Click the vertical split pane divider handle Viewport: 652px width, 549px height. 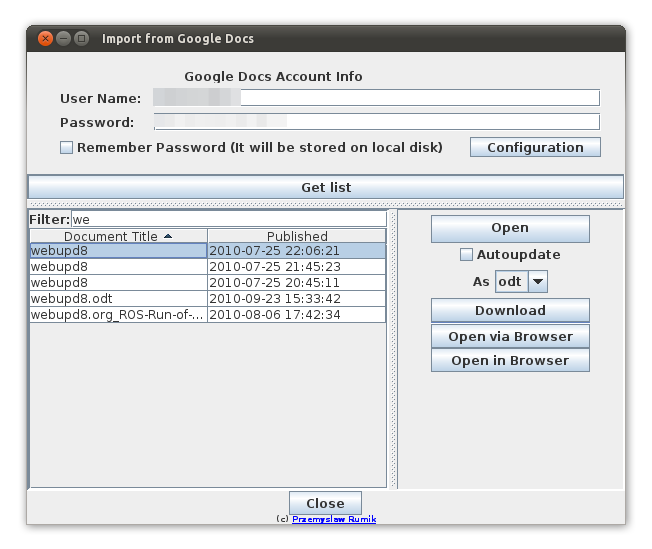pos(393,349)
